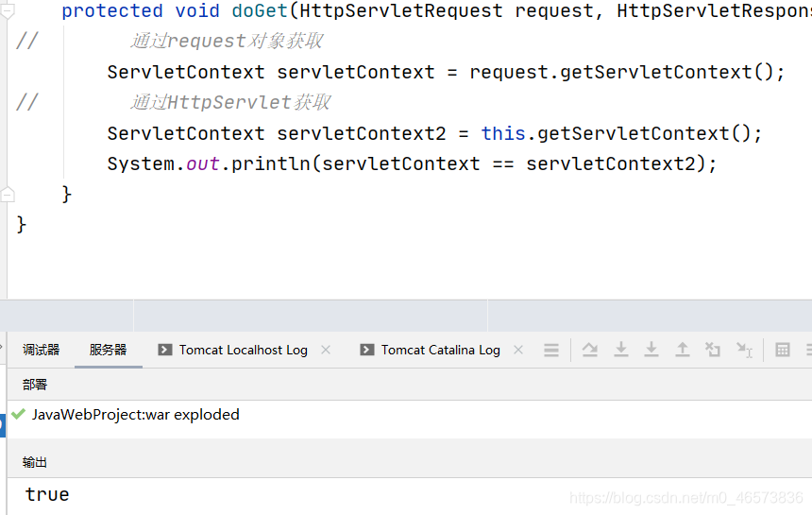Click Step Into icon next to Step Over
Screen dimensions: 812x515
(621, 350)
